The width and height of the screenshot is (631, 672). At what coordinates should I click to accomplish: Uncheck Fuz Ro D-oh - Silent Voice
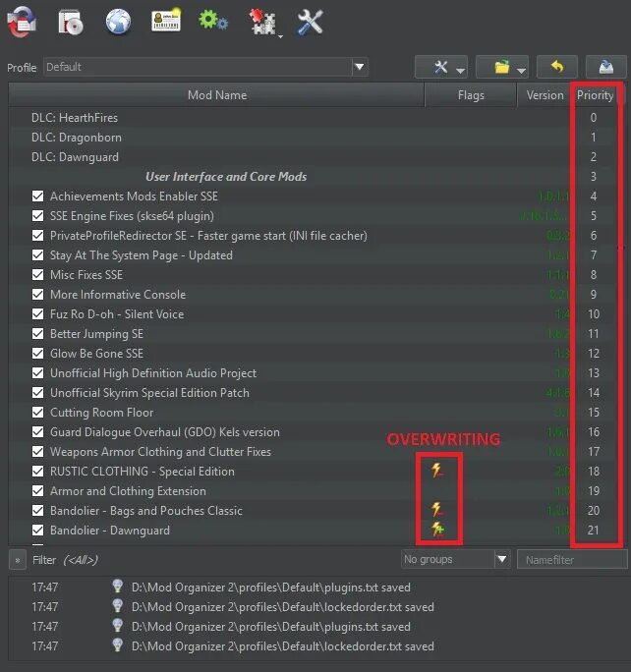(37, 314)
